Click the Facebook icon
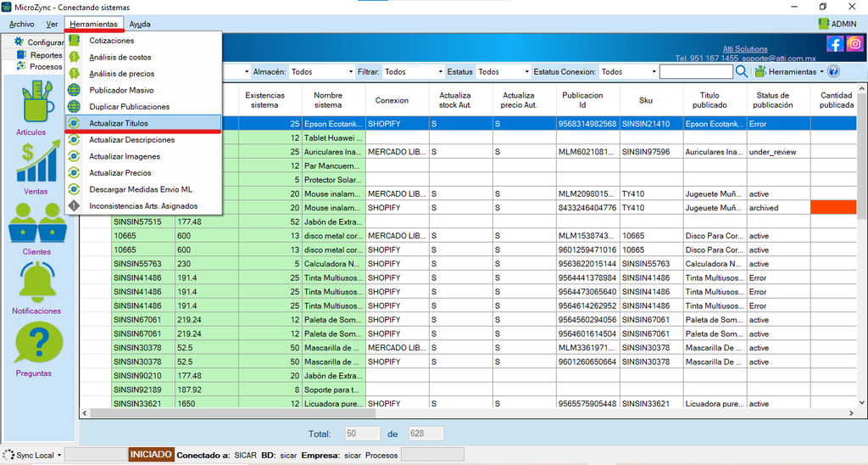868x465 pixels. coord(835,44)
